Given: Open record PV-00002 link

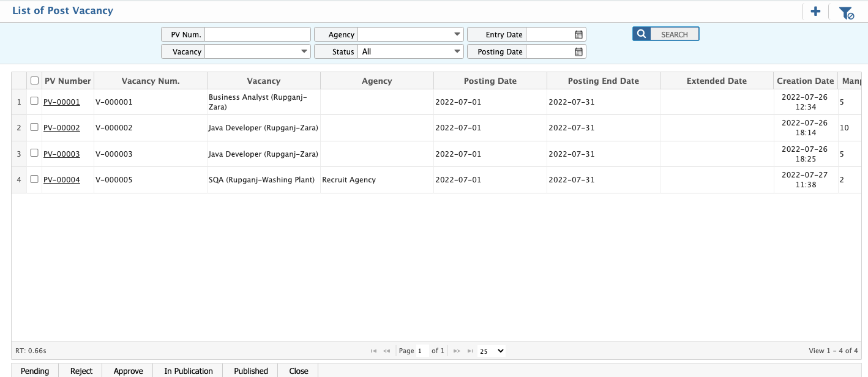Looking at the screenshot, I should pyautogui.click(x=61, y=127).
